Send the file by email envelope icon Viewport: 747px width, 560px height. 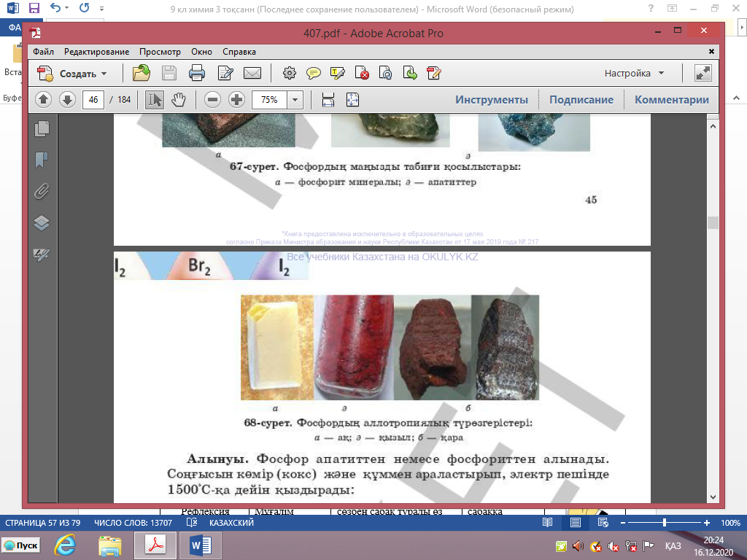(252, 74)
